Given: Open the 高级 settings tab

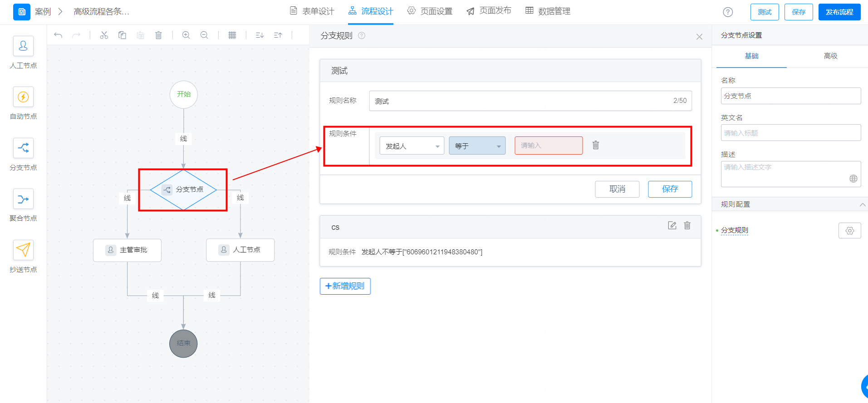Looking at the screenshot, I should [x=830, y=56].
